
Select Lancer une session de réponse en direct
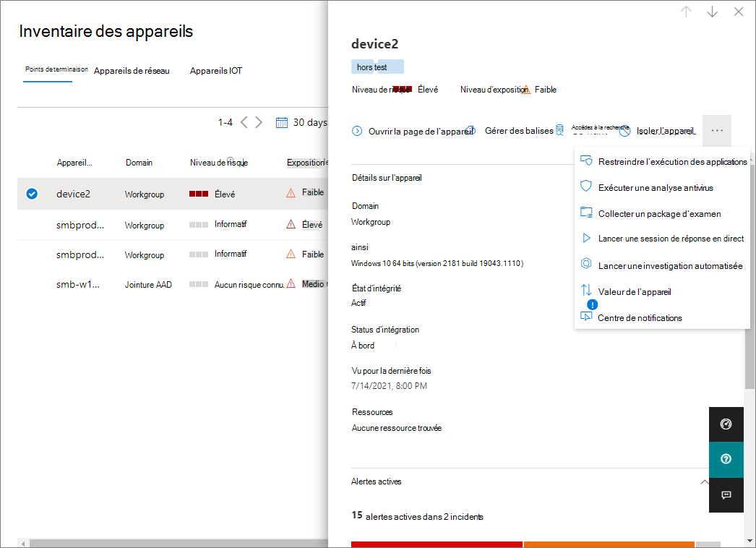663,239
